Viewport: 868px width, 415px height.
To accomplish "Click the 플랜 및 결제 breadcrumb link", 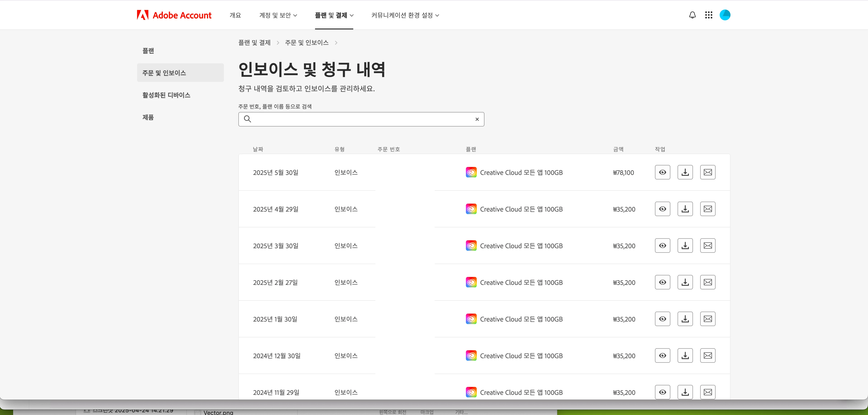I will pyautogui.click(x=254, y=43).
